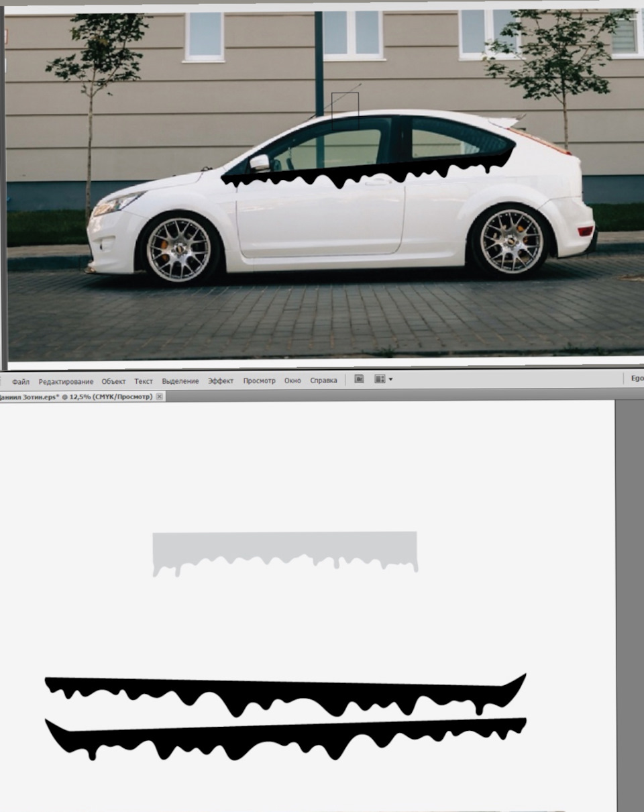The image size is (644, 812).
Task: Open the Эффект menu
Action: (221, 381)
